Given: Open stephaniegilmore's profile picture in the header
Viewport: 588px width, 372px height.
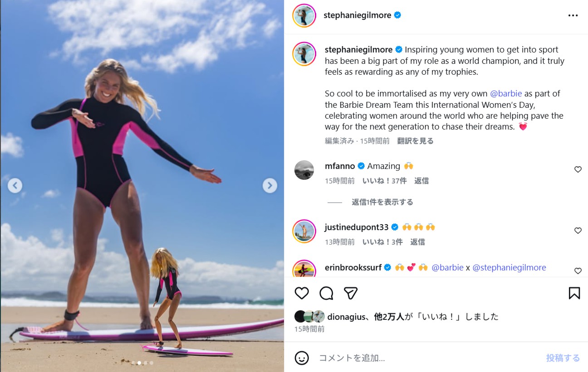Looking at the screenshot, I should pos(304,15).
